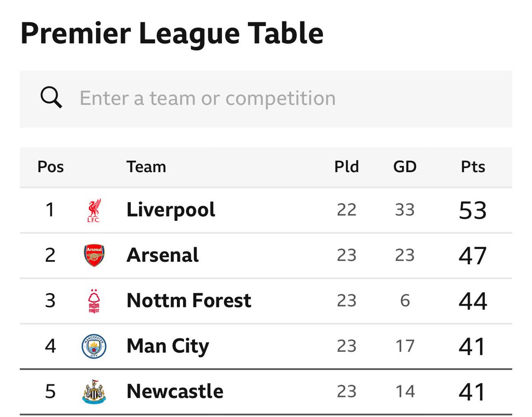Click the search magnifying glass icon
Viewport: 532px width, 417px height.
point(51,98)
